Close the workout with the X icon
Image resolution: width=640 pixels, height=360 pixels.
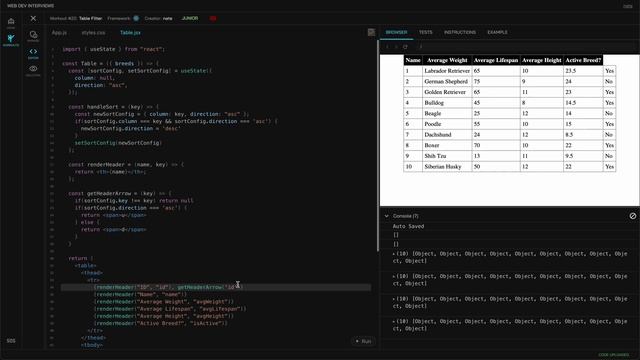coord(33,18)
